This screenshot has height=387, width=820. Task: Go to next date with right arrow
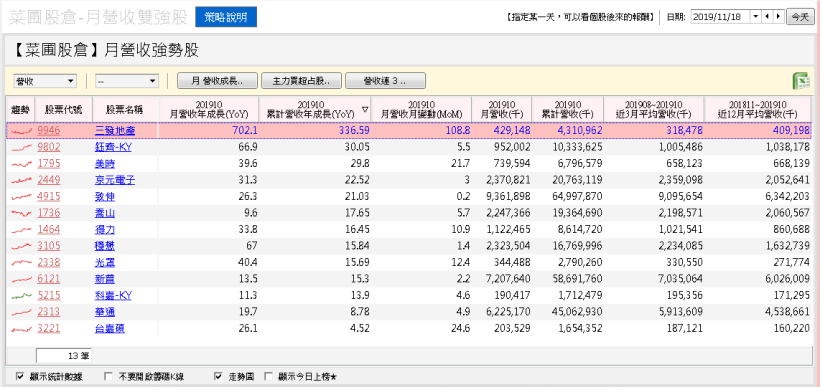click(x=779, y=17)
